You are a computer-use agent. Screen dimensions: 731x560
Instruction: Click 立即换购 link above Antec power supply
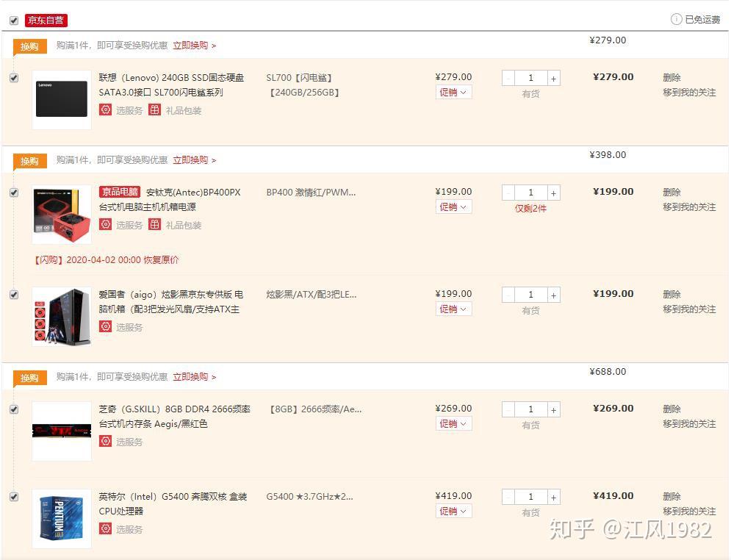pyautogui.click(x=195, y=160)
